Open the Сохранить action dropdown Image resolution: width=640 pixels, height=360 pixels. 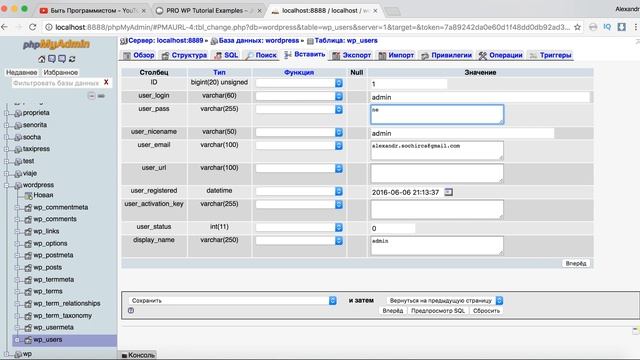(x=232, y=300)
